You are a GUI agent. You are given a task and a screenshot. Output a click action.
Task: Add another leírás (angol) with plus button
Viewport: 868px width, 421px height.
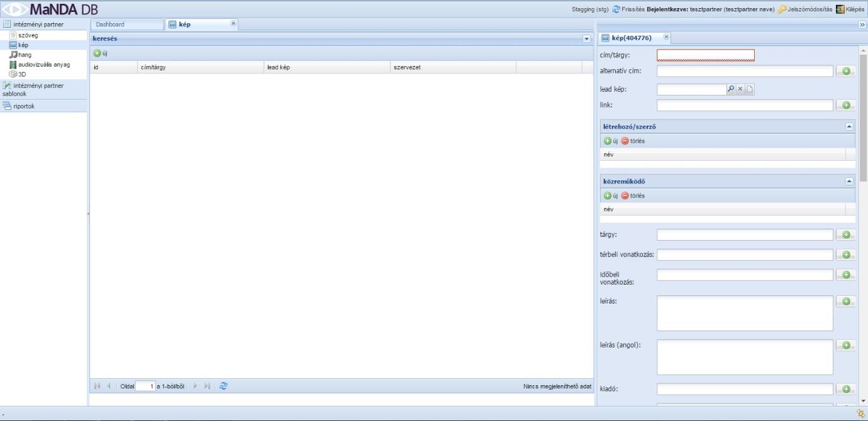pos(845,346)
